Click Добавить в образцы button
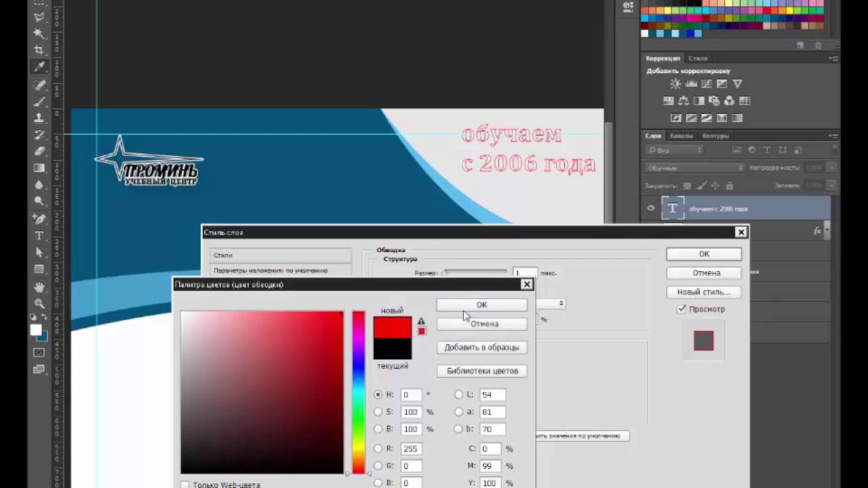Viewport: 868px width, 488px height. point(481,348)
